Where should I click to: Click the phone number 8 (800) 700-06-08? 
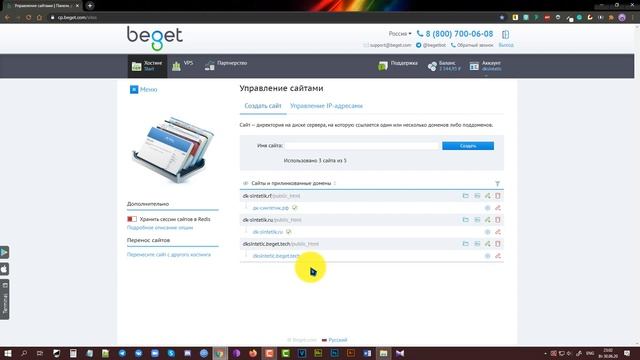tap(455, 34)
